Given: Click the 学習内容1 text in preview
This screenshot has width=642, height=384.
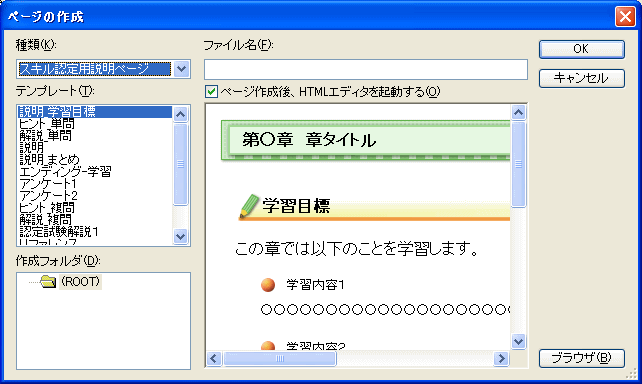Looking at the screenshot, I should (x=315, y=285).
